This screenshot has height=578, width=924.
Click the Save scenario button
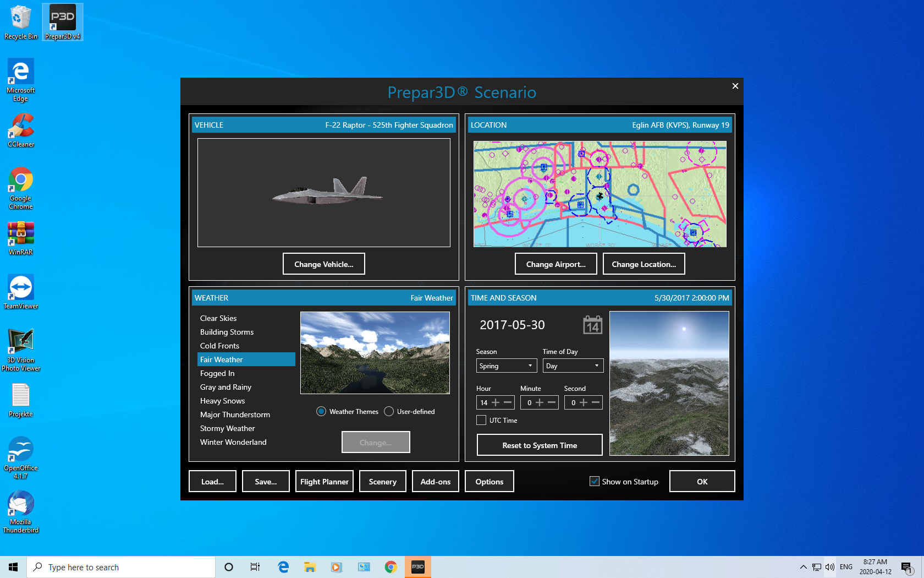coord(266,481)
